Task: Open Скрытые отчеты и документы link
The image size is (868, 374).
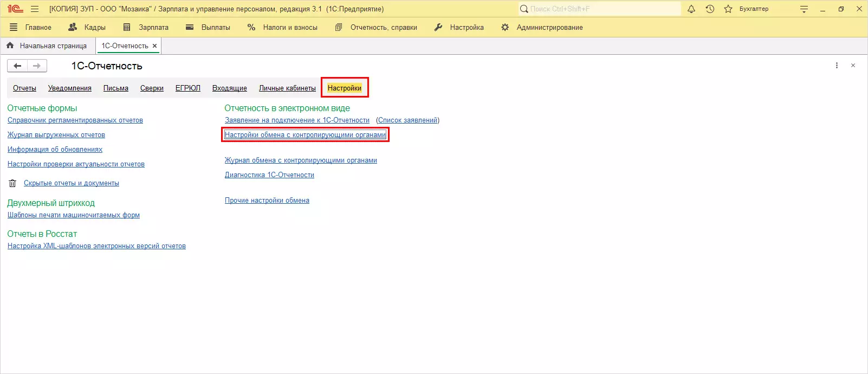Action: (x=72, y=183)
